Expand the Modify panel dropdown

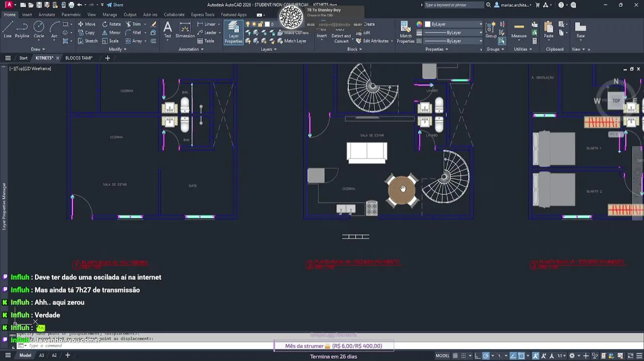point(117,49)
